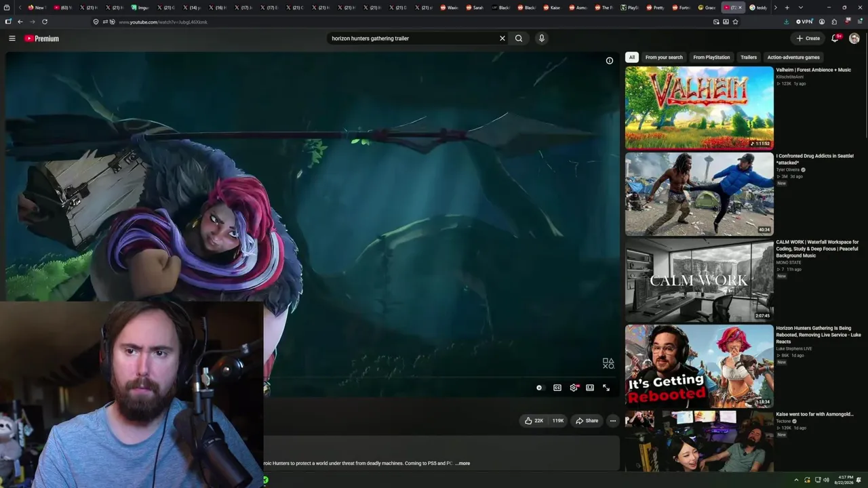This screenshot has height=488, width=868.
Task: Open the Valheim Forest Ambience thumbnail
Action: click(x=699, y=108)
